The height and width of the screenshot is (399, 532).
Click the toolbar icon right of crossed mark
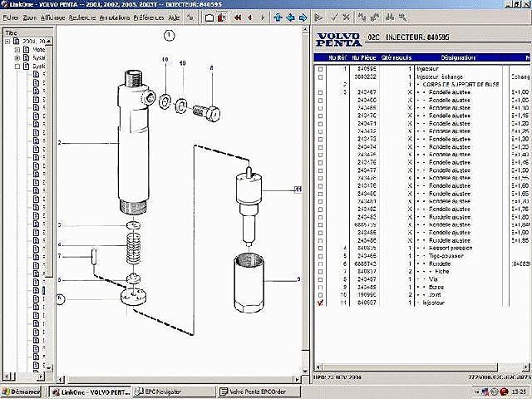(362, 17)
